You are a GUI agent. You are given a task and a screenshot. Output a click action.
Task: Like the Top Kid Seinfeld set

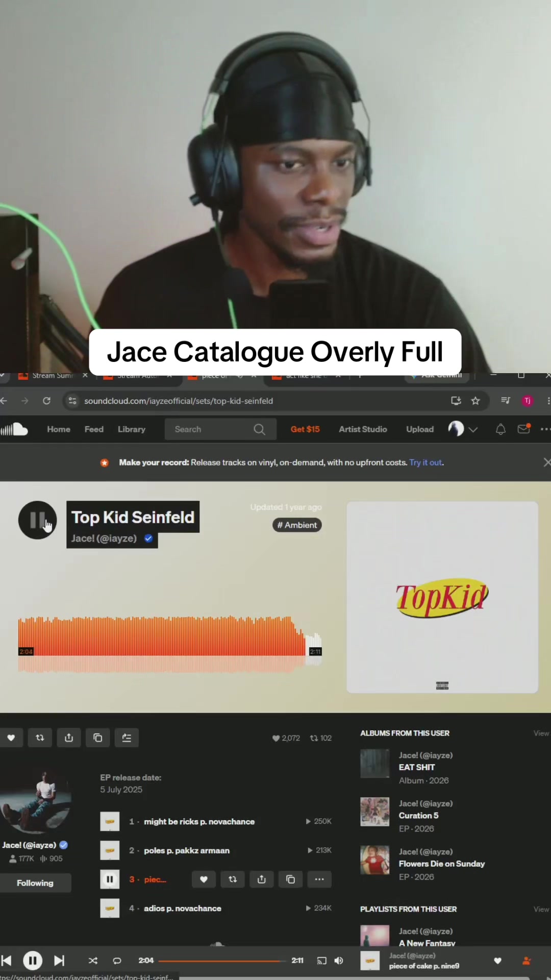tap(11, 738)
